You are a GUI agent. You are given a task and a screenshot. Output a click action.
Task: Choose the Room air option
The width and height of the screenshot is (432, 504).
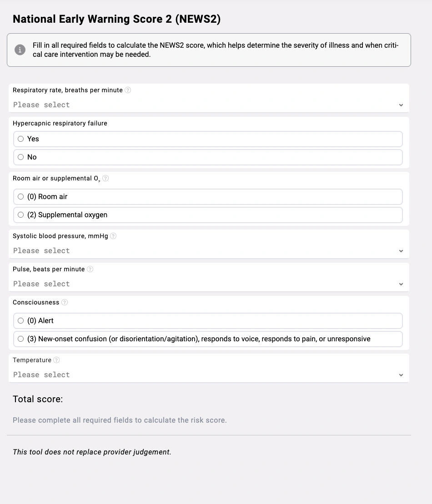tap(21, 197)
